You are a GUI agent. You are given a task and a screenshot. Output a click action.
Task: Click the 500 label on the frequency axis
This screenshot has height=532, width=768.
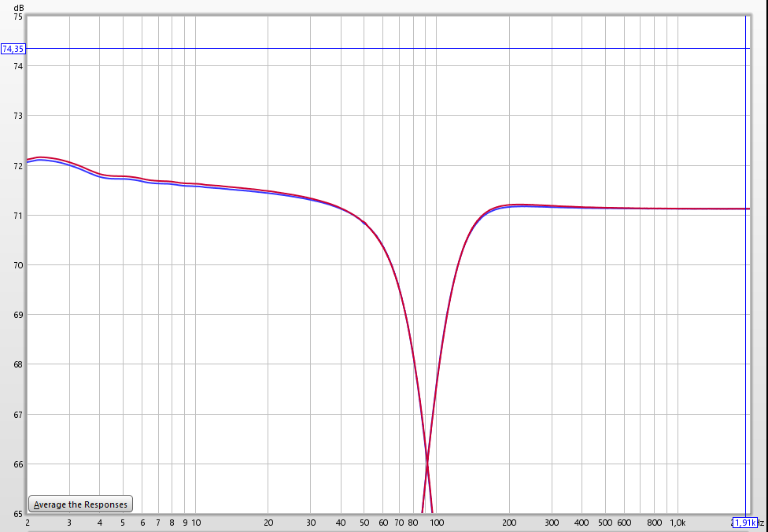tap(604, 523)
